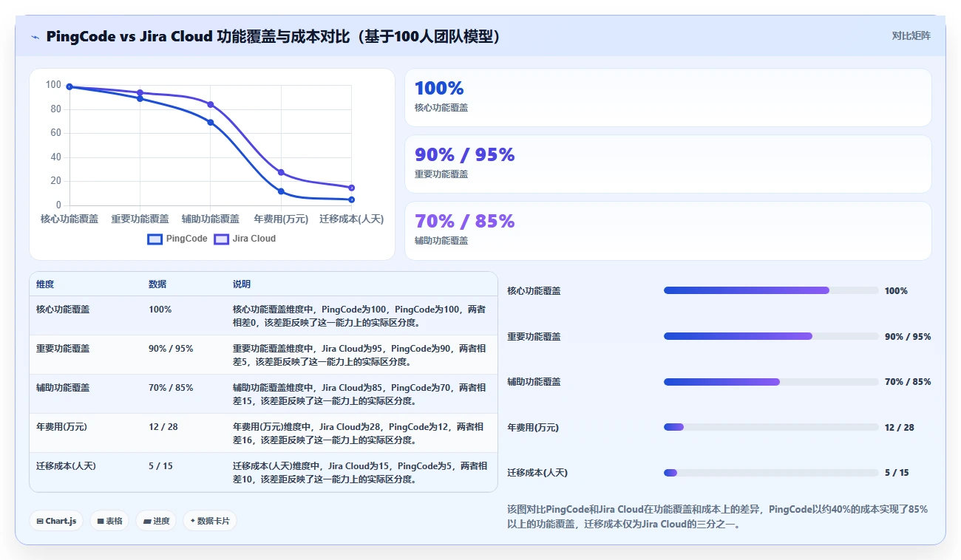The width and height of the screenshot is (961, 560).
Task: Click the 年费用(万元) progress bar
Action: pos(771,427)
